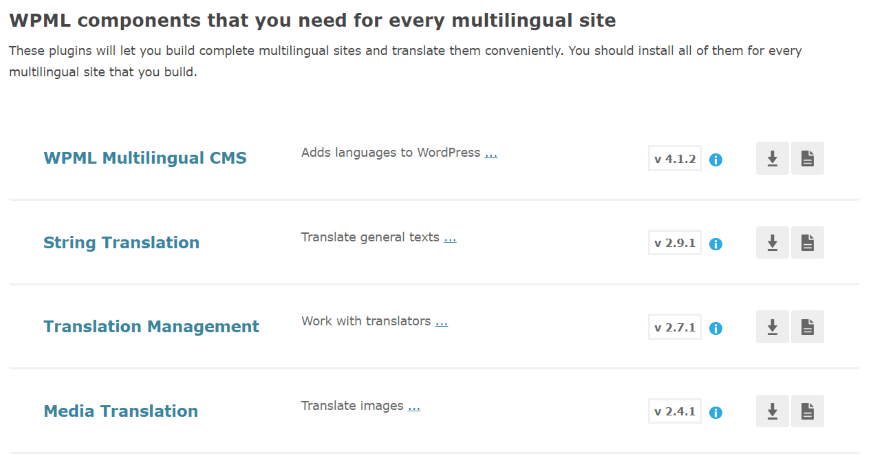Download the WPML Multilingual CMS plugin
The height and width of the screenshot is (474, 880).
772,159
